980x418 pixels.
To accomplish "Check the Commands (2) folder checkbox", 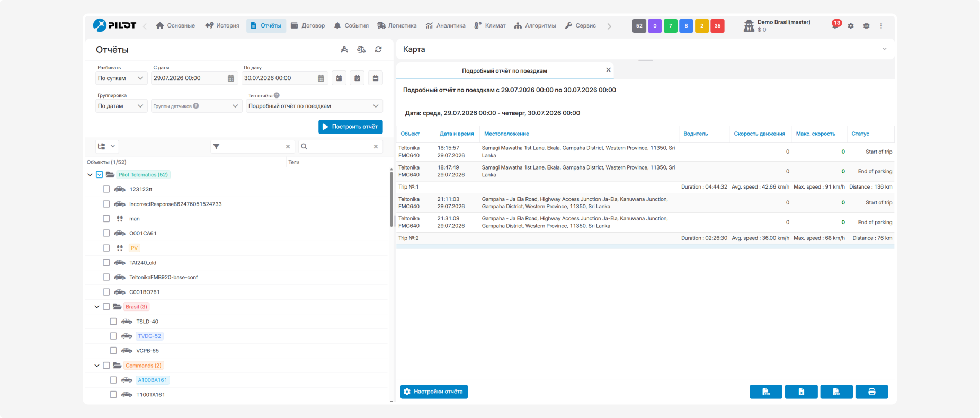I will tap(106, 366).
